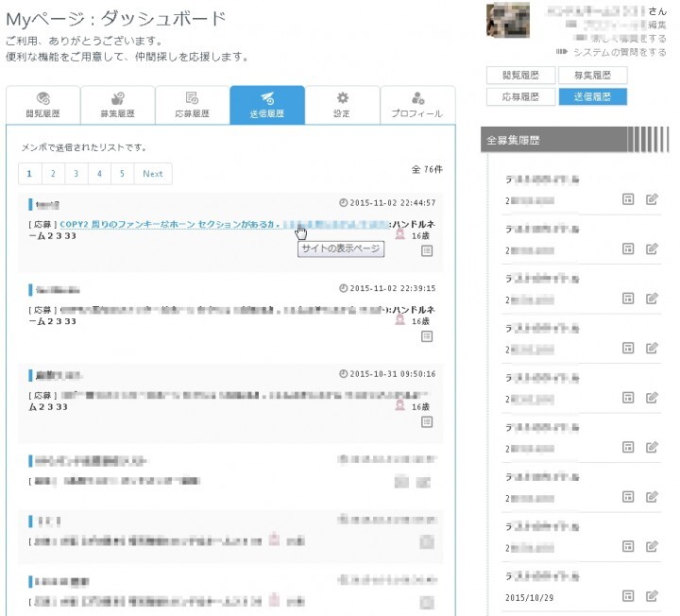Open the 応募履歴 dashboard tab
680x616 pixels.
(x=192, y=105)
